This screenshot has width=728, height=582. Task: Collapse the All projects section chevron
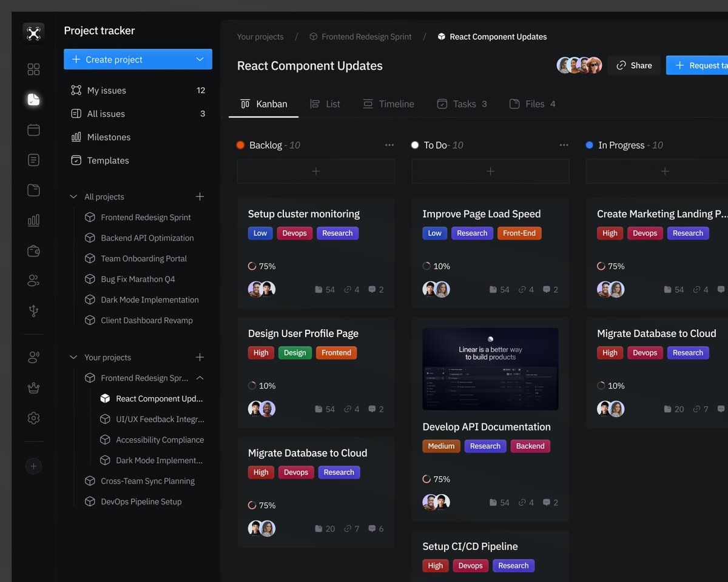73,196
